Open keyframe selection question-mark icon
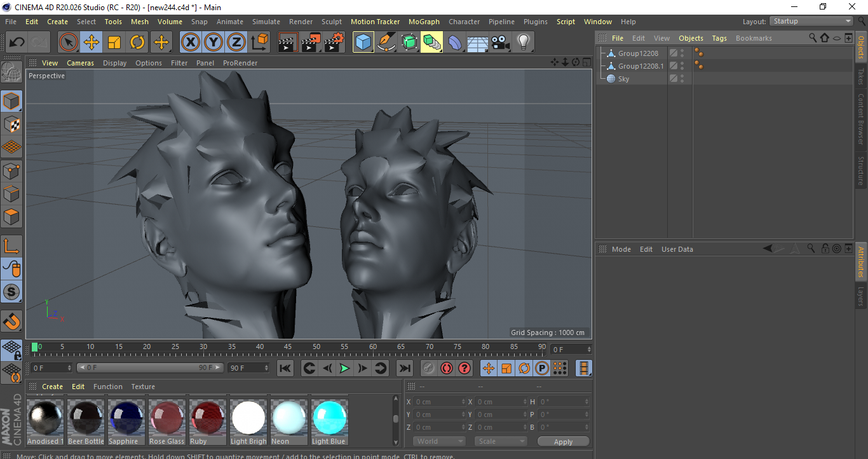Screen dimensions: 868x459 465,368
